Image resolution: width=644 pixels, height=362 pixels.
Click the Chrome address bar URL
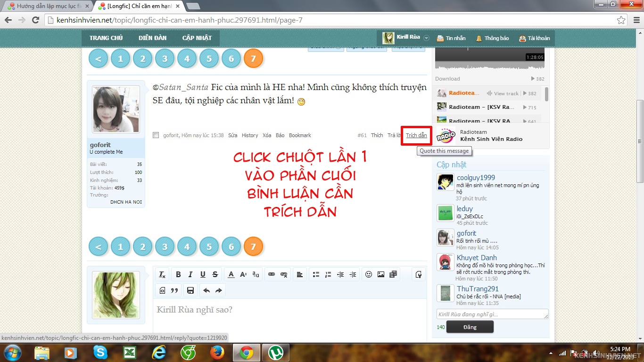tap(180, 20)
